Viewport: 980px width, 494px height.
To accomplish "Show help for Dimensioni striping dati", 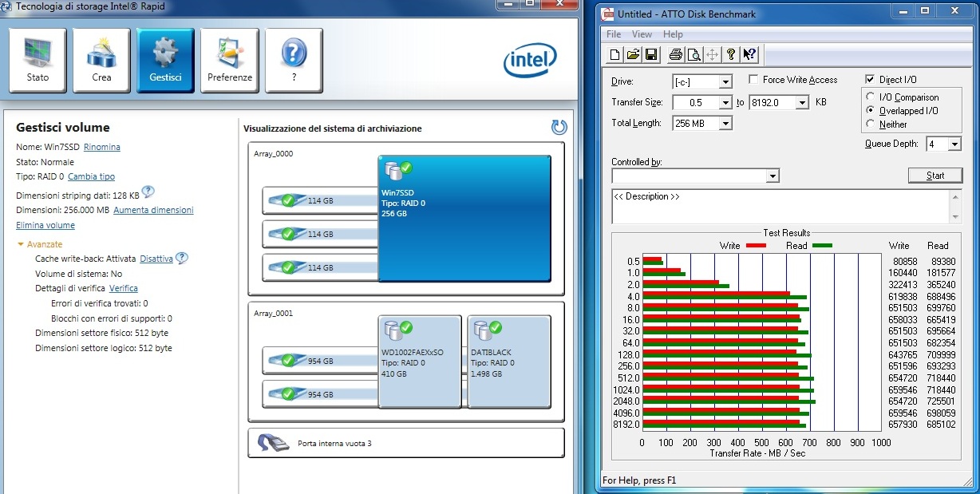I will [148, 192].
